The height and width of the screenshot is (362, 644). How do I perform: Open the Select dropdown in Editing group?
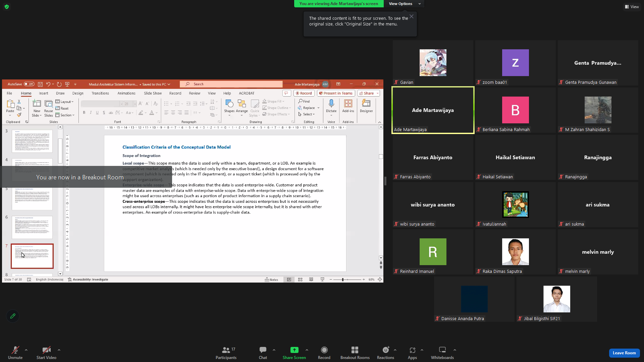coord(307,114)
